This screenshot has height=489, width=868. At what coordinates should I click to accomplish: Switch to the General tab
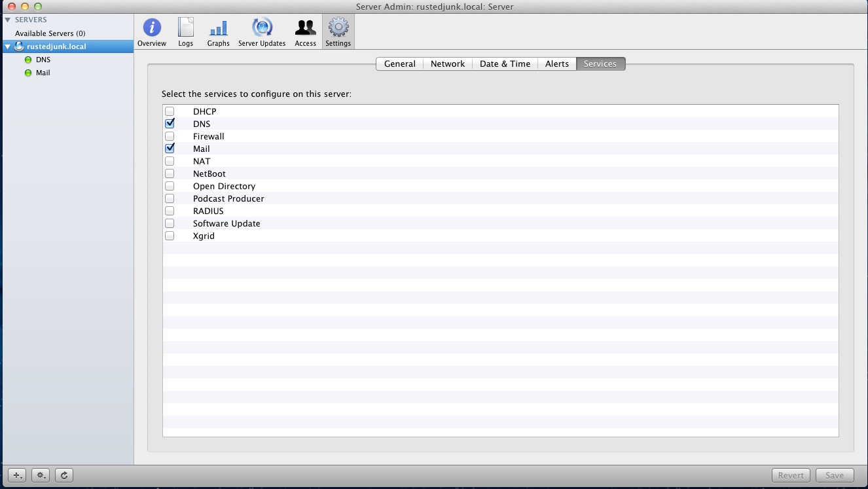pos(399,63)
